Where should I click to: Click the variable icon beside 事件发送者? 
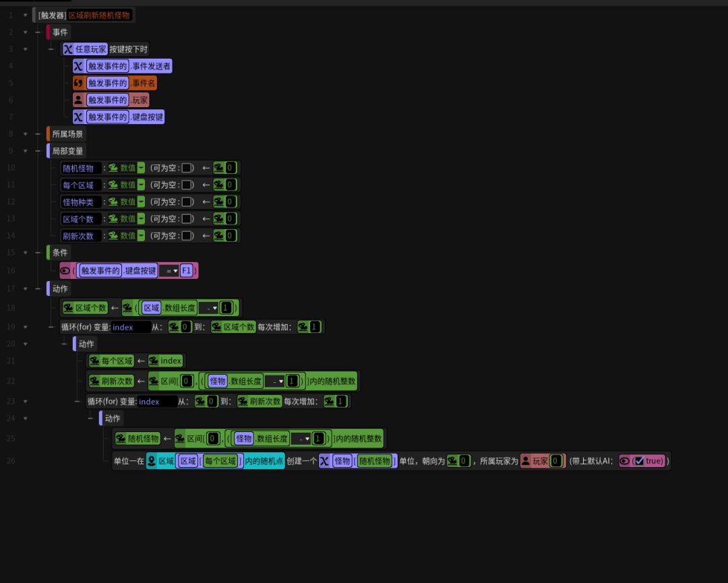pos(79,66)
